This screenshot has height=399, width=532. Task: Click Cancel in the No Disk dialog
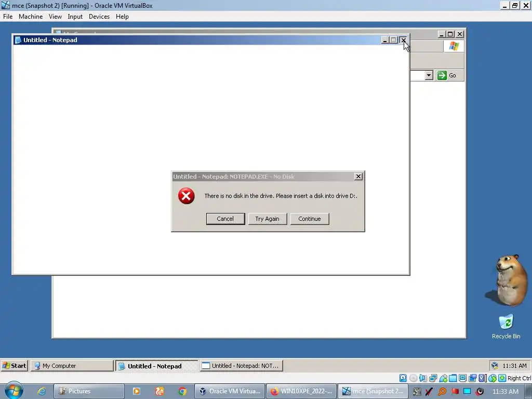pos(225,219)
